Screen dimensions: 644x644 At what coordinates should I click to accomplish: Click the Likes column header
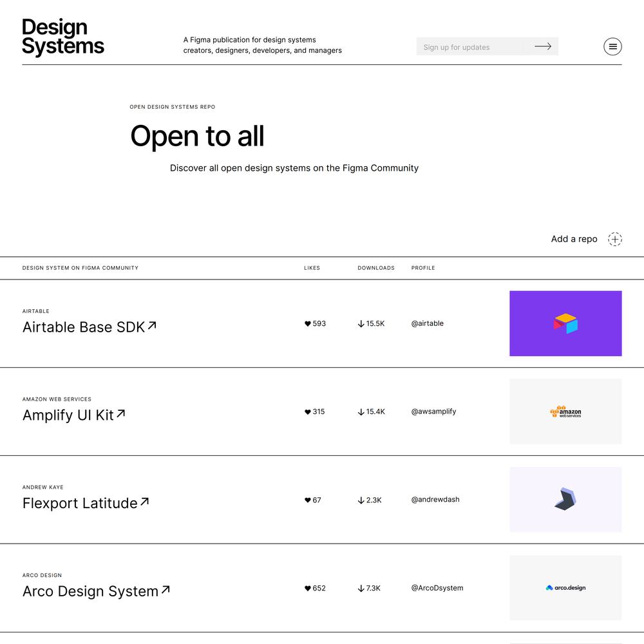[x=312, y=268]
